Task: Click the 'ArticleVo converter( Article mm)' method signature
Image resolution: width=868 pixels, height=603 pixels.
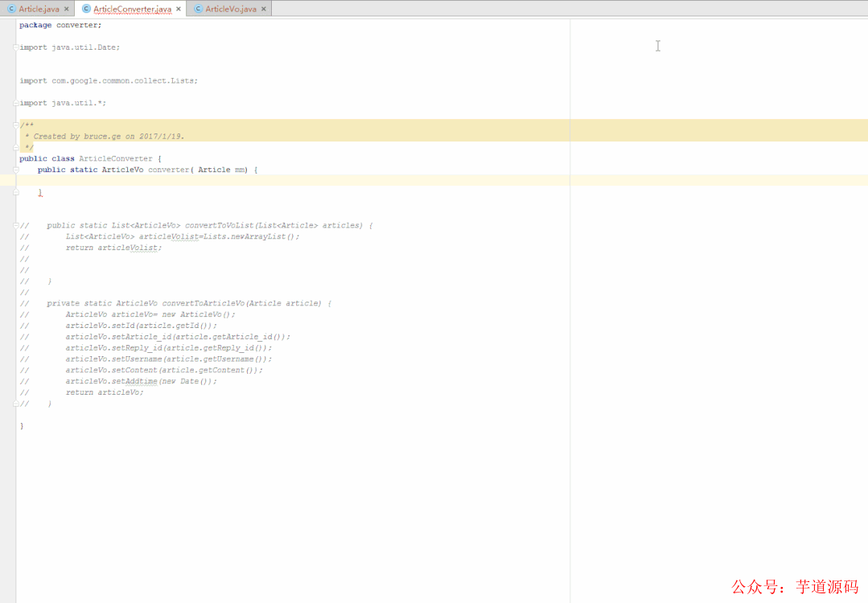Action: tap(147, 170)
